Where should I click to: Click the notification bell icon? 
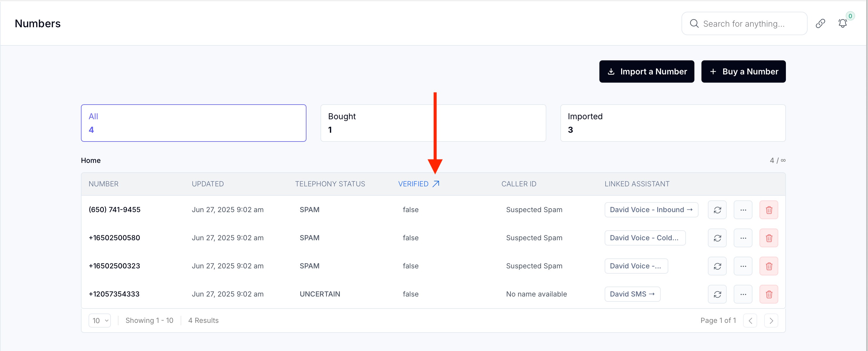tap(842, 23)
